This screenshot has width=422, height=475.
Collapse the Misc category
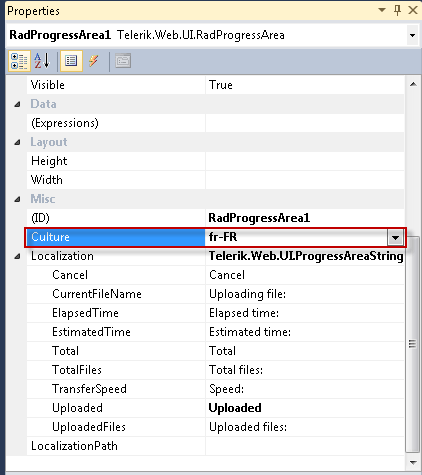click(x=17, y=199)
